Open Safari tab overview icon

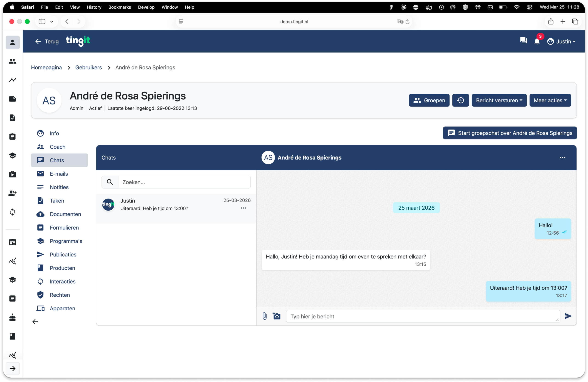(575, 22)
